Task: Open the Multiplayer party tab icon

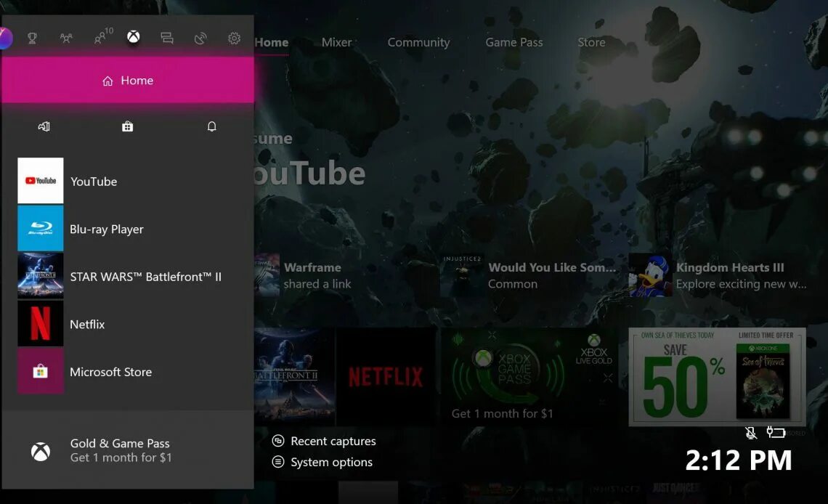Action: (66, 38)
